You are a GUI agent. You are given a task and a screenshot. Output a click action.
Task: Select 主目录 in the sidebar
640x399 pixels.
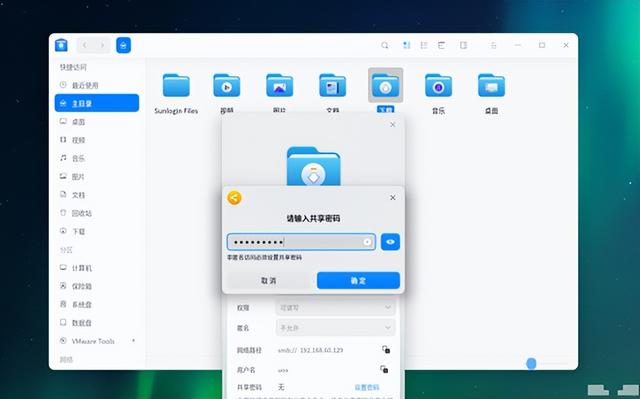[97, 103]
